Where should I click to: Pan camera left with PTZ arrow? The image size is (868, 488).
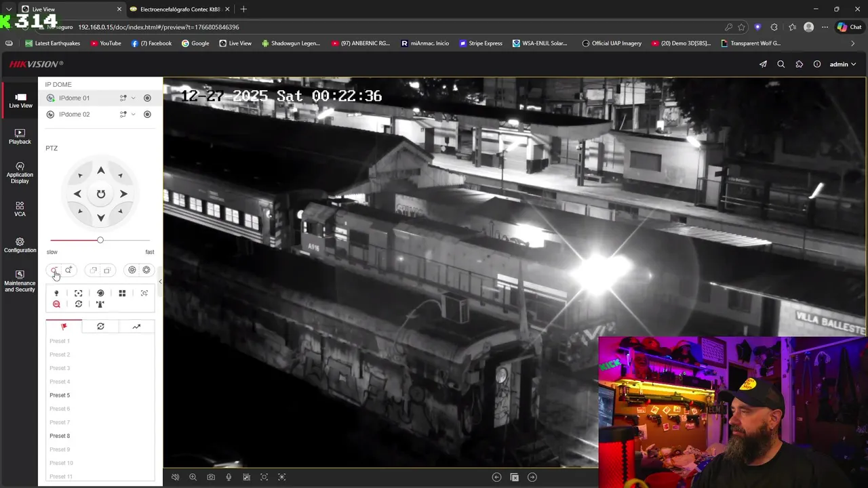[x=77, y=194]
